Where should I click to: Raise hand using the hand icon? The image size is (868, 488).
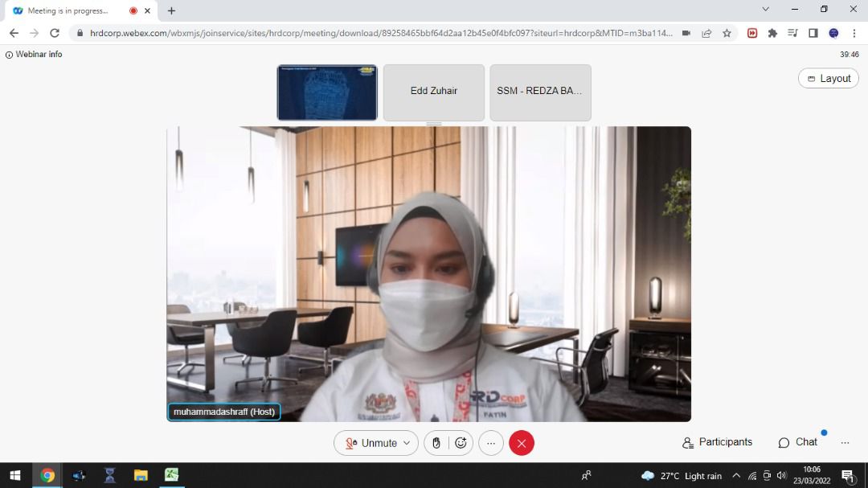tap(436, 443)
